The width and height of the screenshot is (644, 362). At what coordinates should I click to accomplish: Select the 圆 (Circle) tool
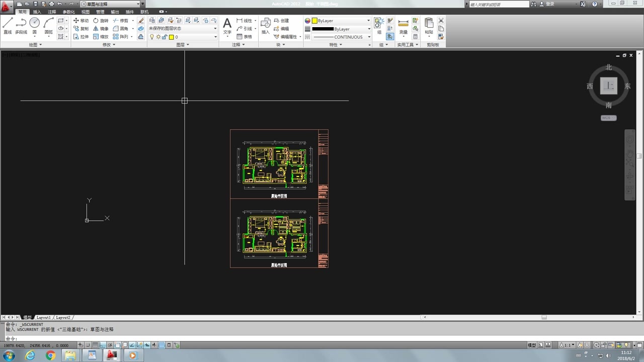(35, 26)
